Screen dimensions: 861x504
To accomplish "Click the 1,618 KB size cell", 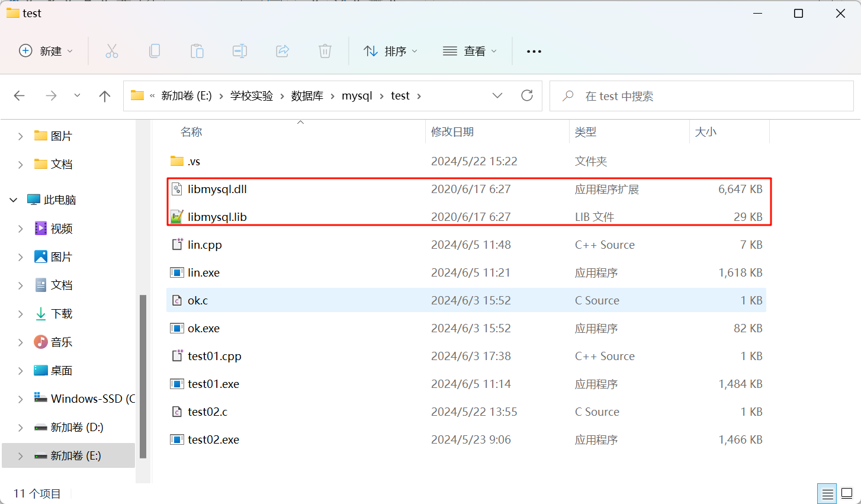I will 740,272.
